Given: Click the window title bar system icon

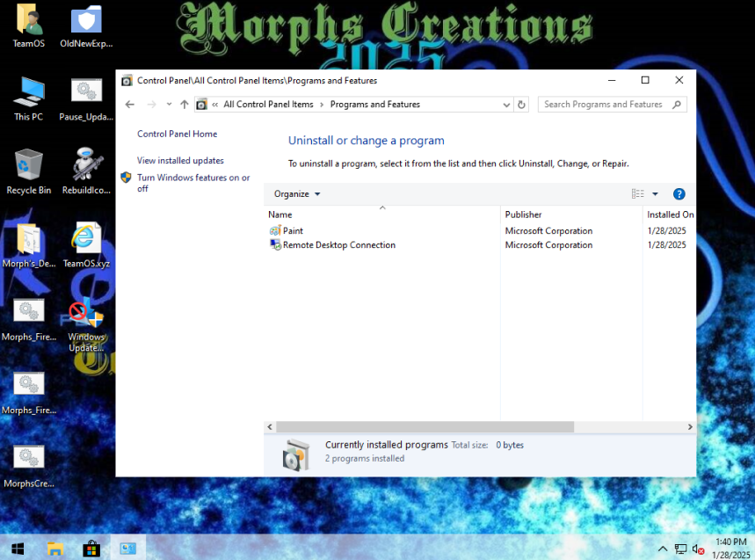Looking at the screenshot, I should click(x=127, y=80).
